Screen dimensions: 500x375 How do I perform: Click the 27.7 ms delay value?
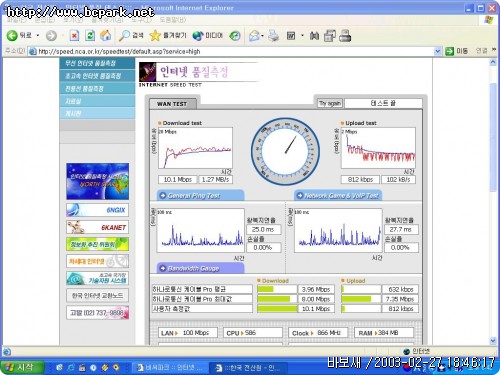click(401, 229)
